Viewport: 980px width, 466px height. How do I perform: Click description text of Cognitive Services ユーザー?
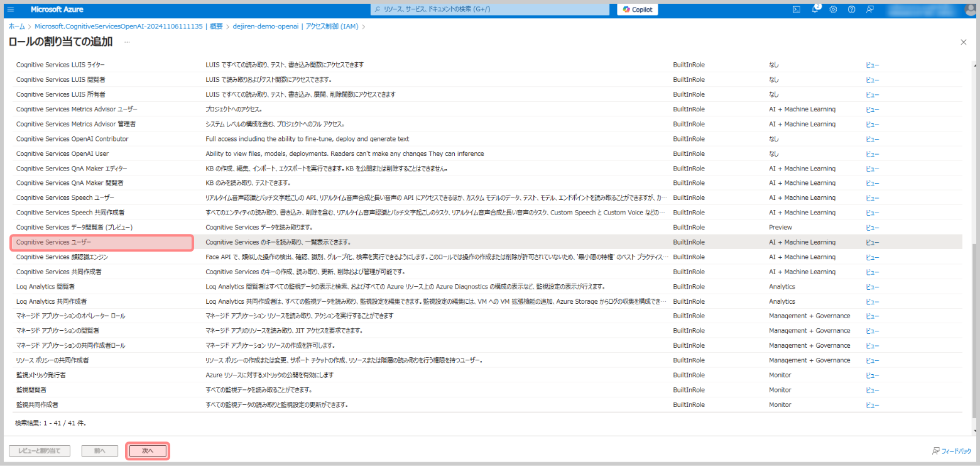click(x=278, y=242)
